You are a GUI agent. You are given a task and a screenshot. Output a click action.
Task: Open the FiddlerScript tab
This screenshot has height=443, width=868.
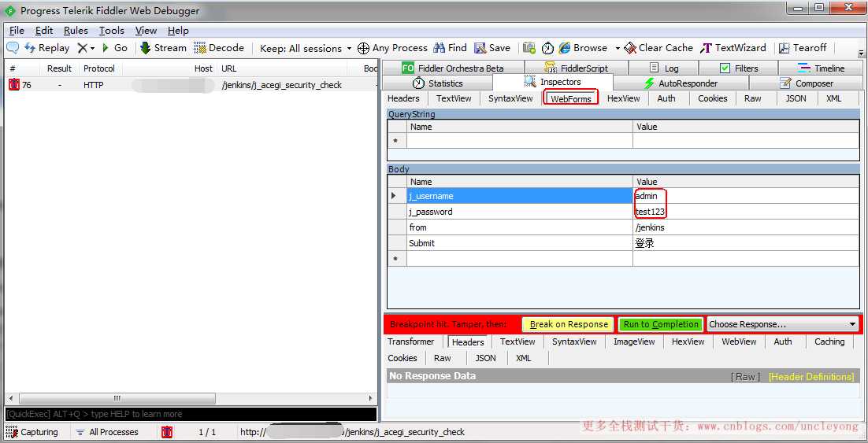pyautogui.click(x=577, y=68)
